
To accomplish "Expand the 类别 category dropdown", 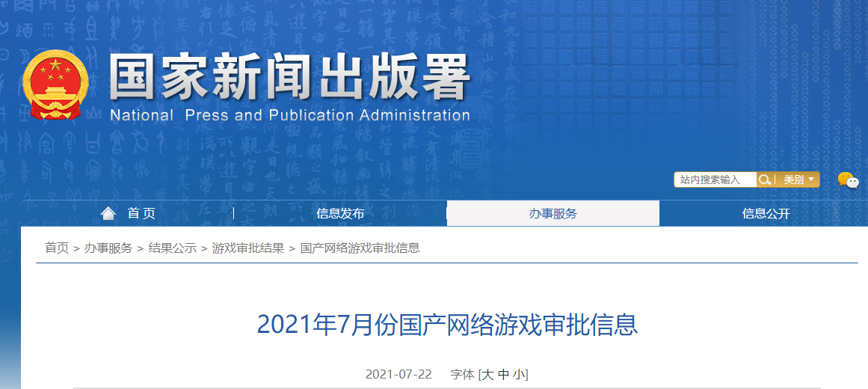I will pos(798,180).
